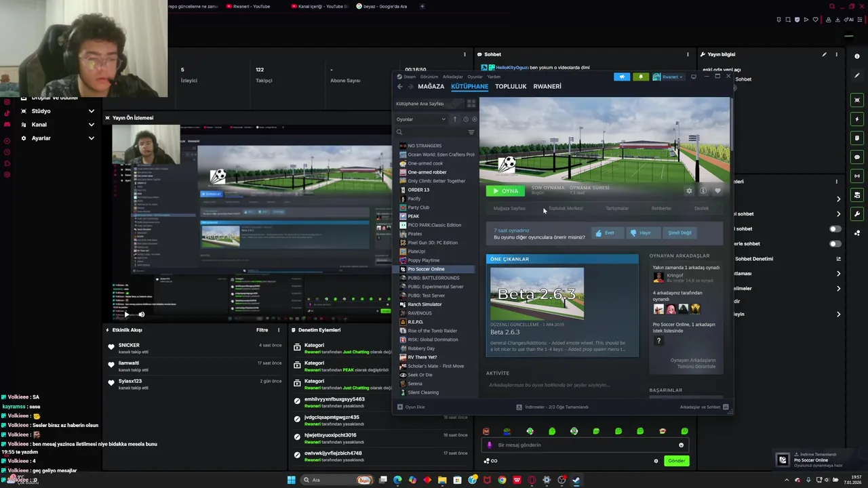Click wrench tool icon in right sidebar
This screenshot has height=488, width=868.
857,214
